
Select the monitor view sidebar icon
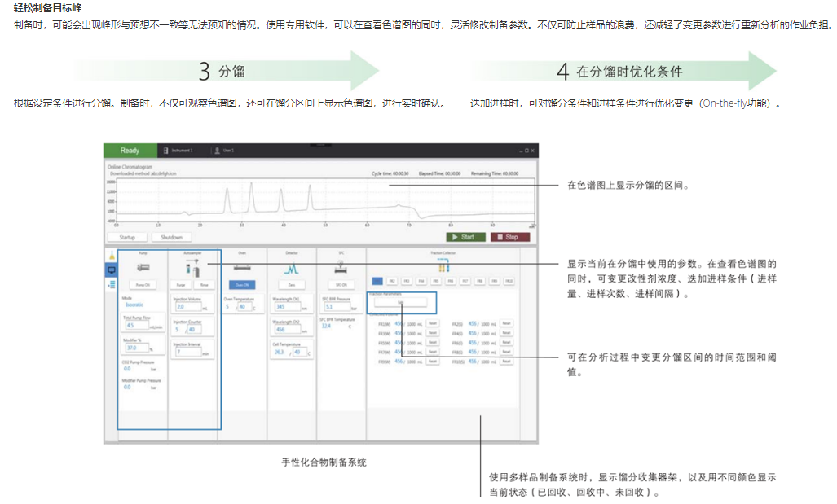[x=112, y=270]
